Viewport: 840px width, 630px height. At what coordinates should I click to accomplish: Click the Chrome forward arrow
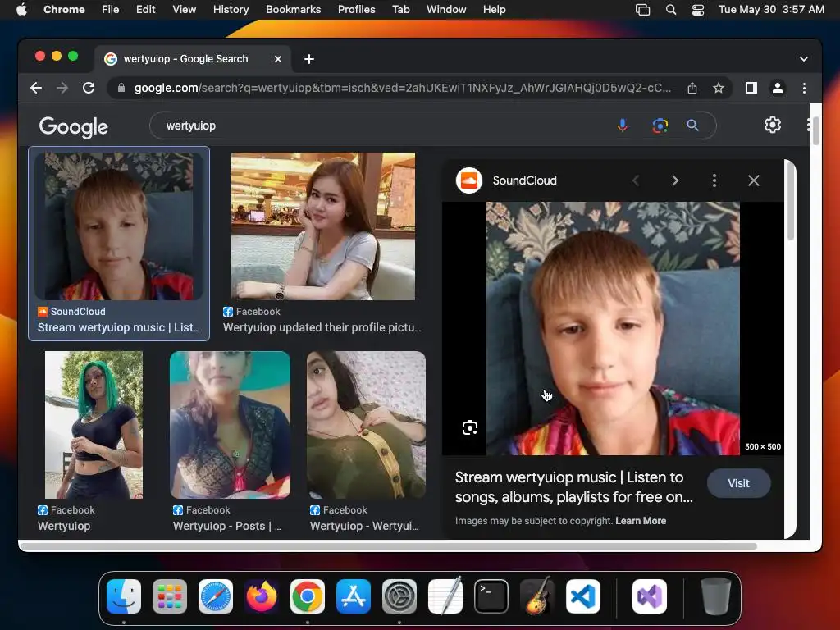click(x=62, y=88)
